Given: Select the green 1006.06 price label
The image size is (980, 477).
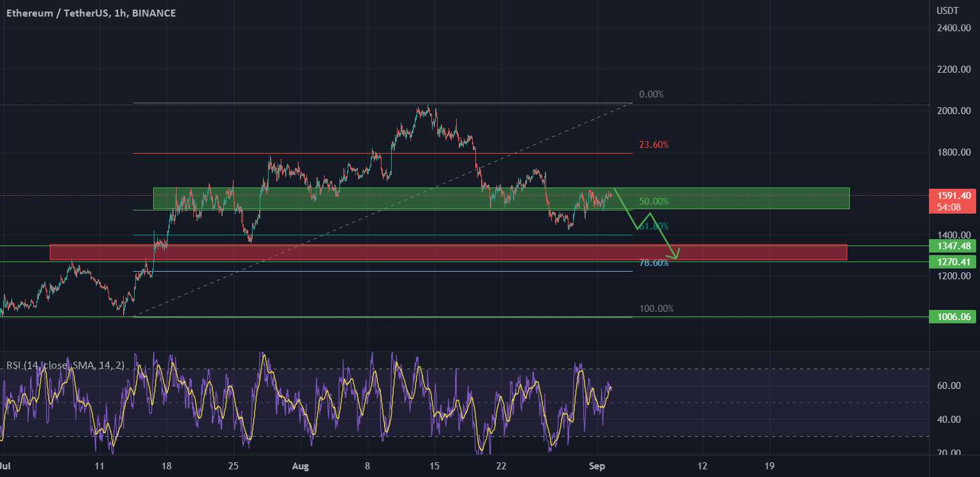Looking at the screenshot, I should (953, 316).
